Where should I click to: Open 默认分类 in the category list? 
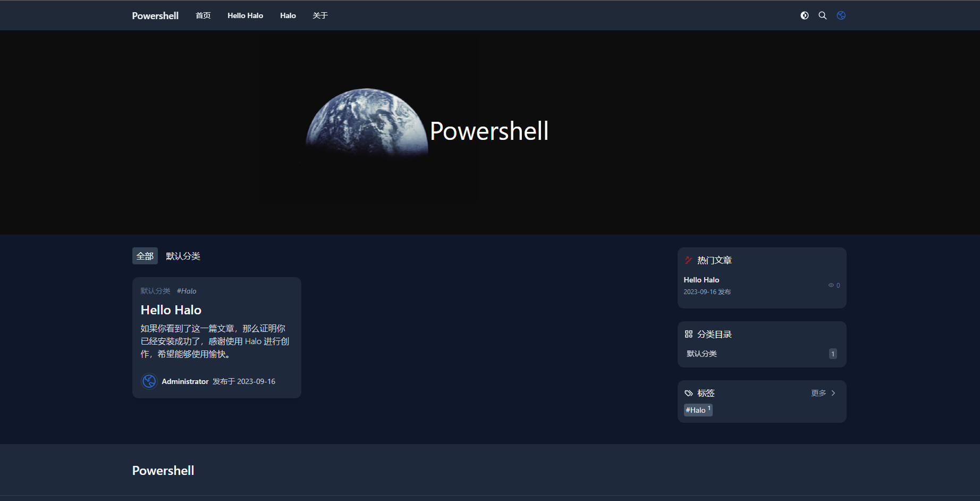point(702,354)
